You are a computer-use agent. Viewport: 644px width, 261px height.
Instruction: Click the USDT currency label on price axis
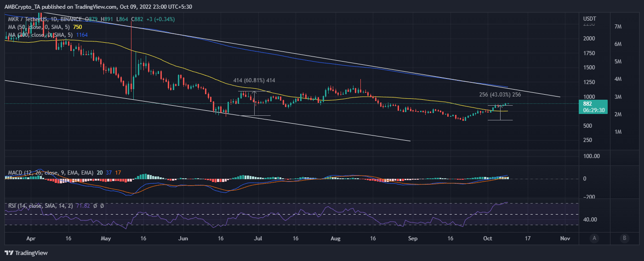point(589,18)
